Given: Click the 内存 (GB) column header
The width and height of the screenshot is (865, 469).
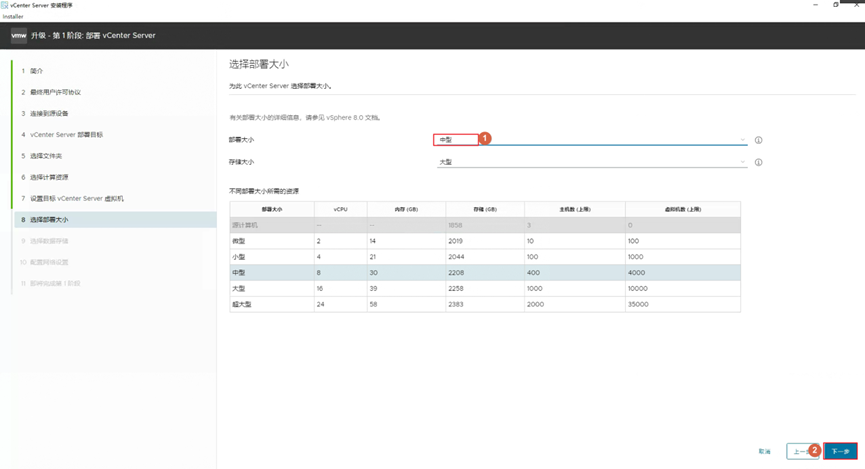Looking at the screenshot, I should click(406, 209).
